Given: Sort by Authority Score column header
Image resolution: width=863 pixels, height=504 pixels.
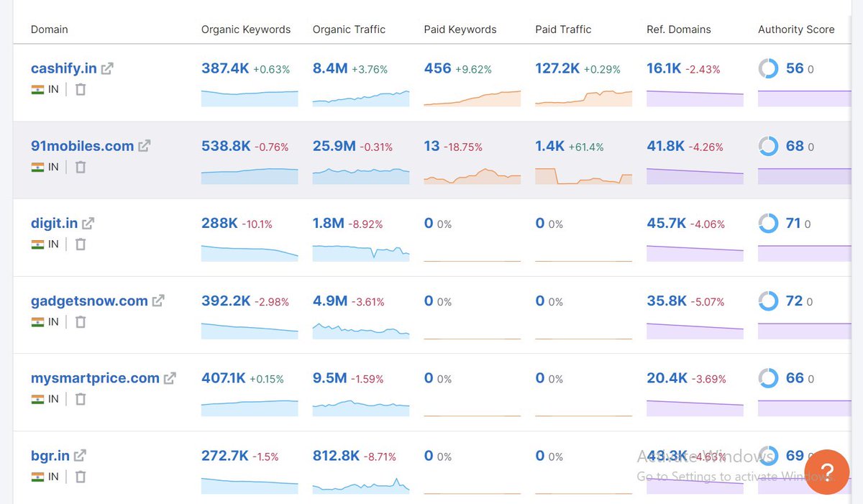Looking at the screenshot, I should point(796,29).
